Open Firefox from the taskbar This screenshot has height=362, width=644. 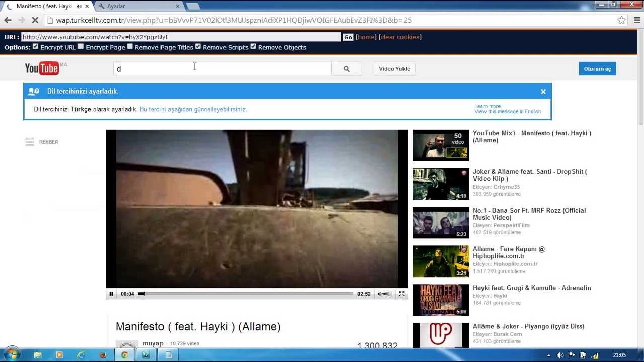tap(103, 355)
